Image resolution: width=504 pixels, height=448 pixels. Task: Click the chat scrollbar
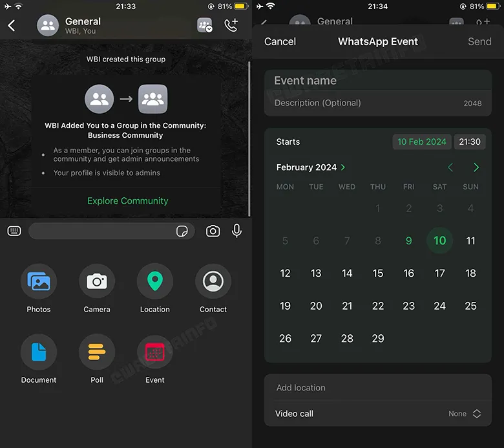249,138
